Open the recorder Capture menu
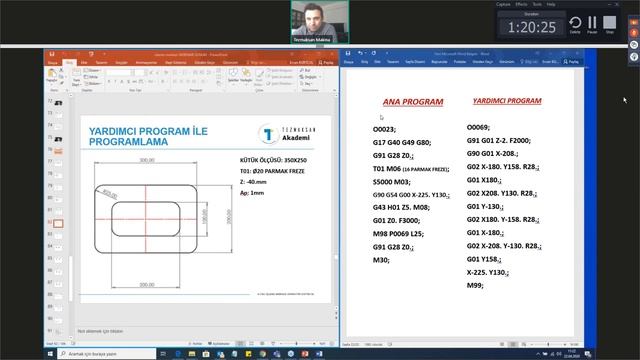The height and width of the screenshot is (360, 640). coord(503,4)
